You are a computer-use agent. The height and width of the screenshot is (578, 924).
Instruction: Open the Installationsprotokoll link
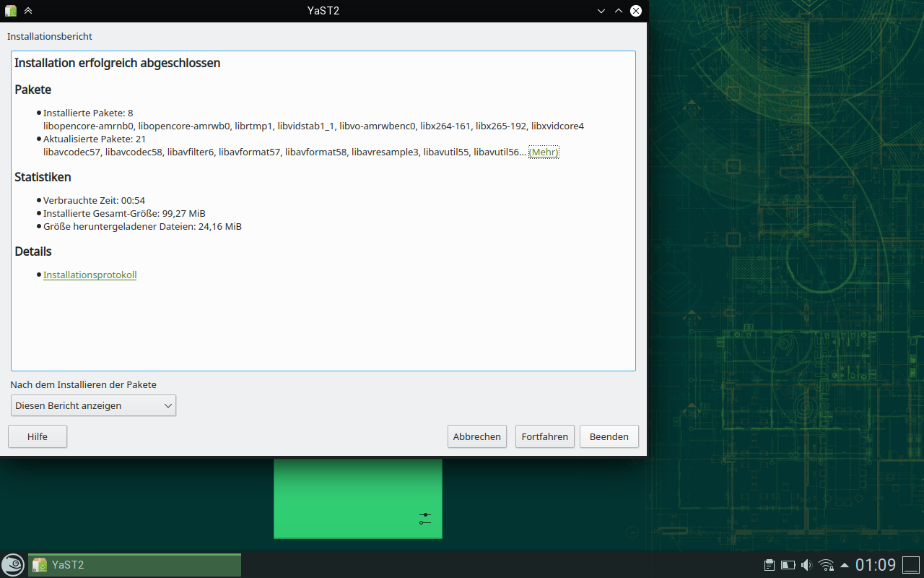[90, 275]
